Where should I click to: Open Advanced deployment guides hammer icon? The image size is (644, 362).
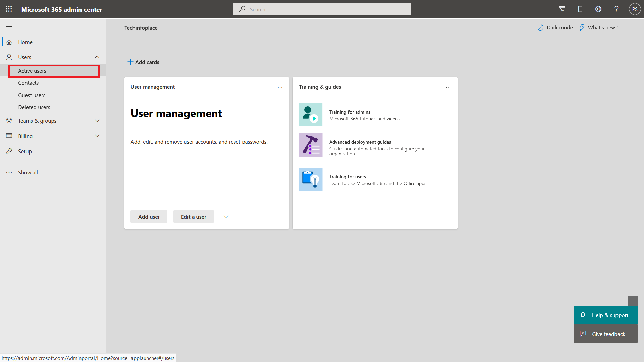pyautogui.click(x=310, y=145)
